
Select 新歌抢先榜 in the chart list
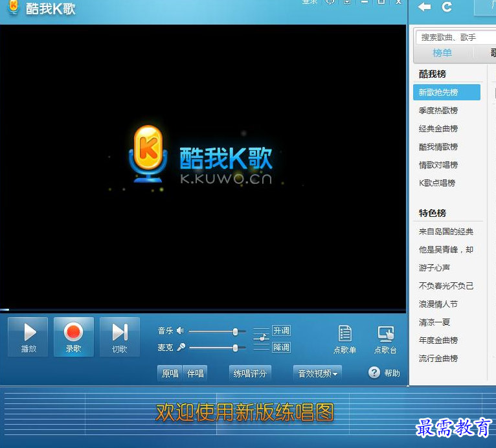coord(447,93)
